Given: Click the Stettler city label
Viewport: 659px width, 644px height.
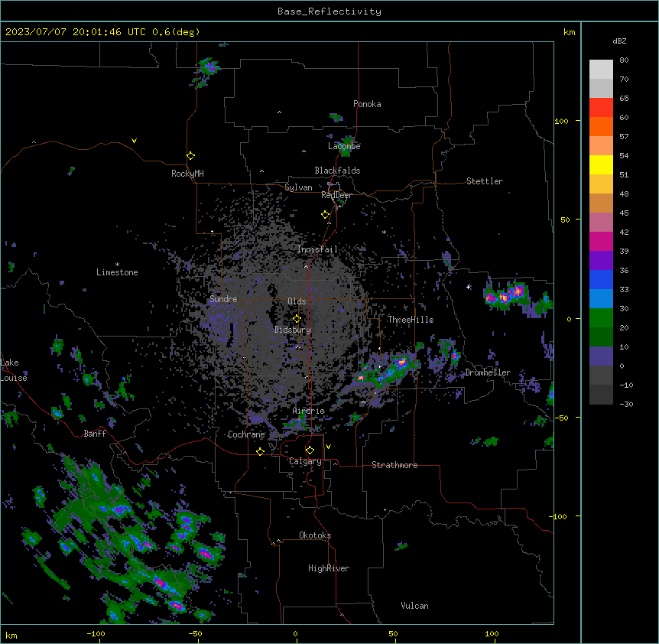Looking at the screenshot, I should [x=485, y=181].
